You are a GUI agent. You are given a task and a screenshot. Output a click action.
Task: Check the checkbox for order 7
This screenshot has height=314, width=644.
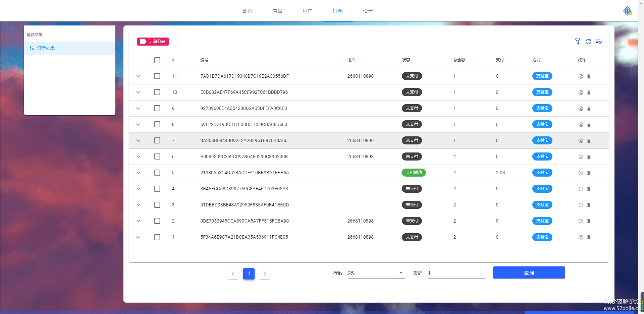157,140
